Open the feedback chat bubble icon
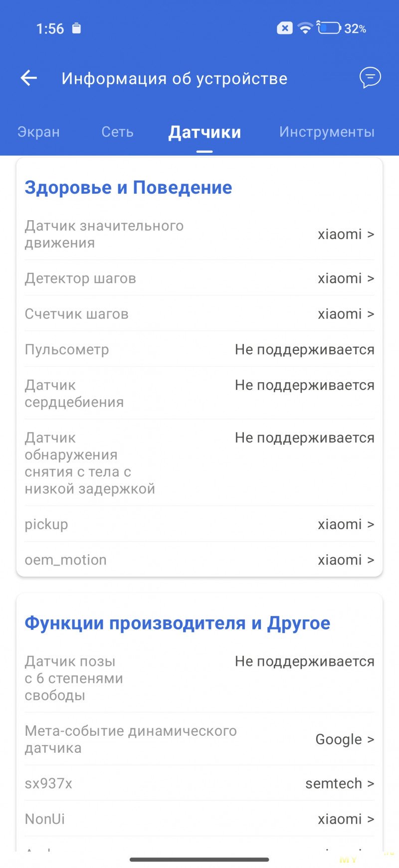The image size is (399, 868). [x=370, y=78]
